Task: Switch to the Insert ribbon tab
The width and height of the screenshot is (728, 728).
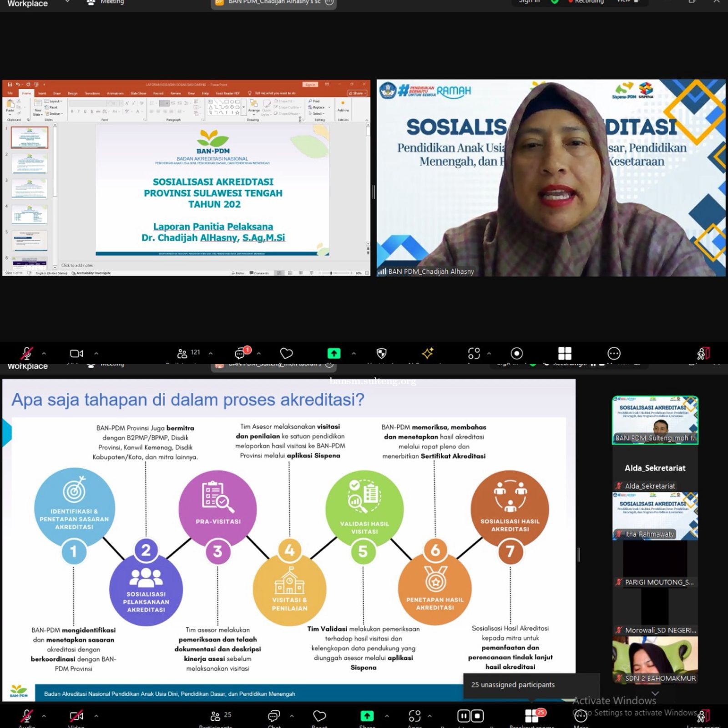Action: pos(43,93)
